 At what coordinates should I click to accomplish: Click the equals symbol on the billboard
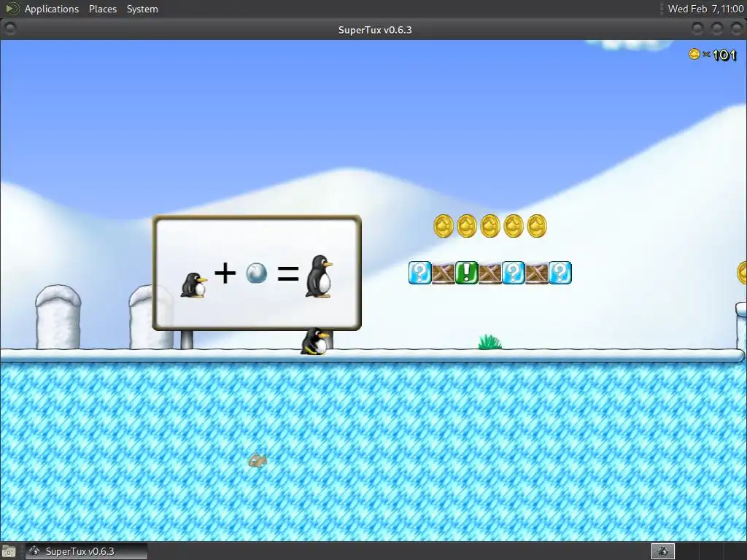[x=288, y=273]
